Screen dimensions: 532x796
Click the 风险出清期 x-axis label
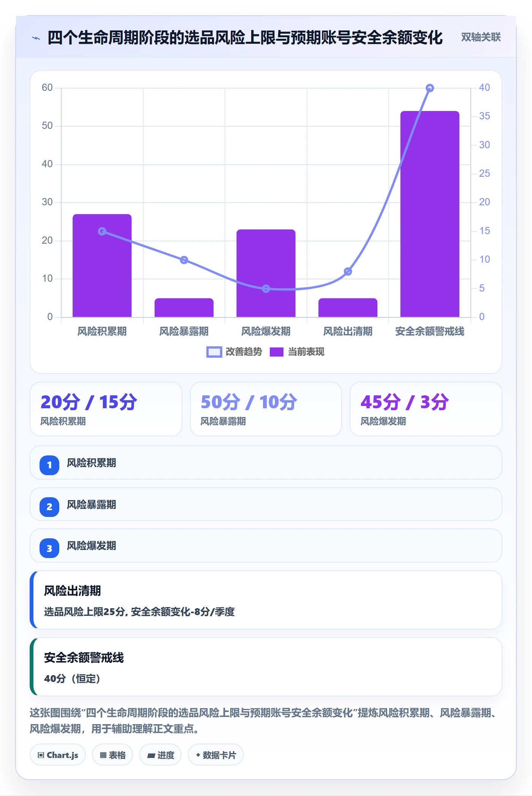348,331
